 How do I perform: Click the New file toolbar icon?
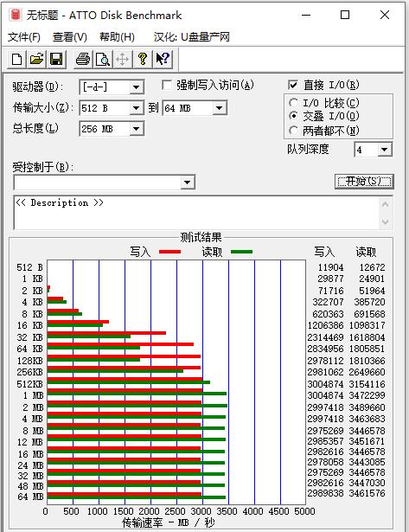(x=16, y=60)
